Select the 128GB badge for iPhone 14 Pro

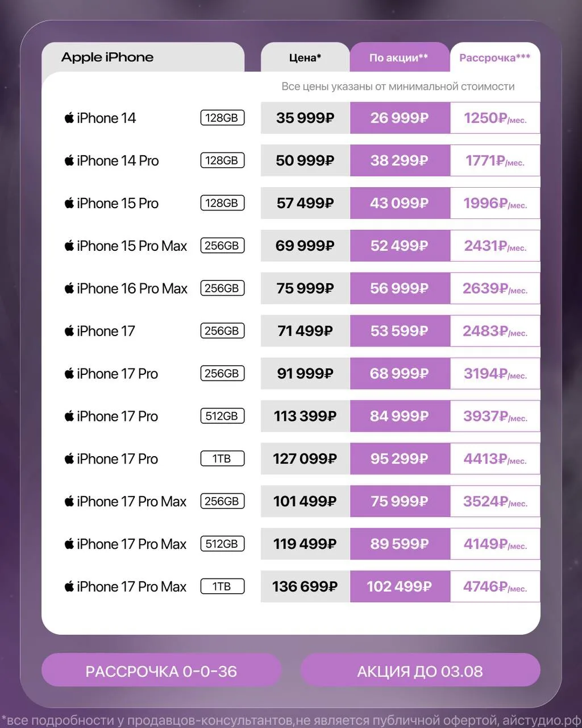222,160
